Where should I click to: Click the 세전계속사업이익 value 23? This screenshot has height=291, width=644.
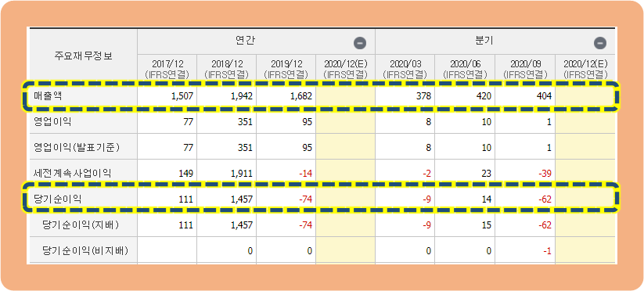click(487, 173)
